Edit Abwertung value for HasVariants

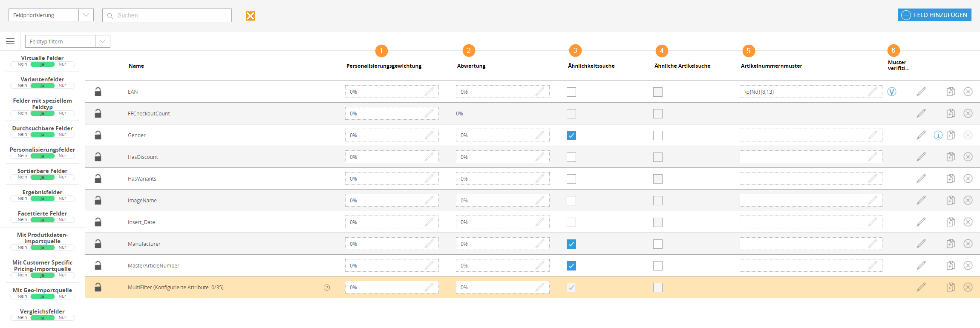(x=503, y=178)
